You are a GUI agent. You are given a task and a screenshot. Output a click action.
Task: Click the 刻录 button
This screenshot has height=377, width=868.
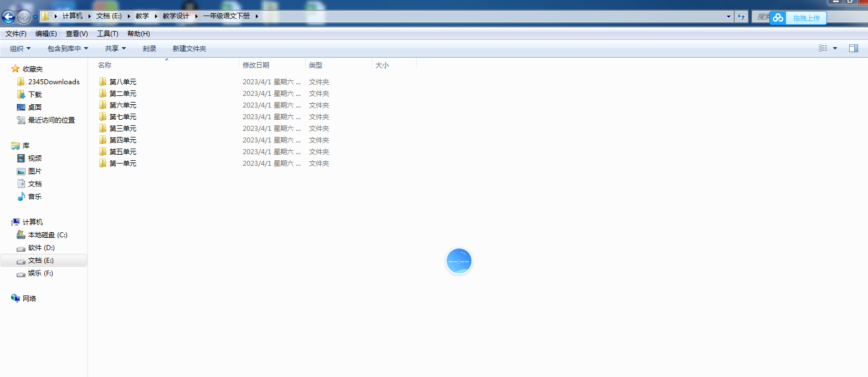[x=149, y=49]
